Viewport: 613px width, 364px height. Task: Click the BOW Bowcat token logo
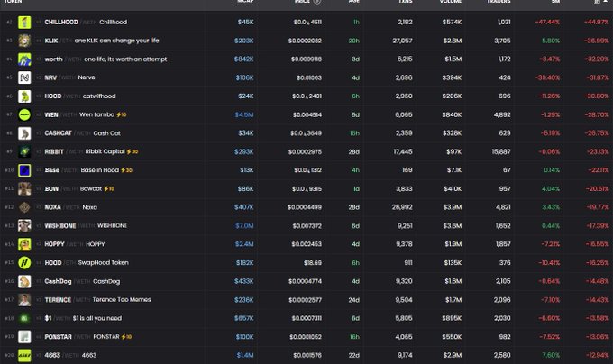click(x=24, y=188)
